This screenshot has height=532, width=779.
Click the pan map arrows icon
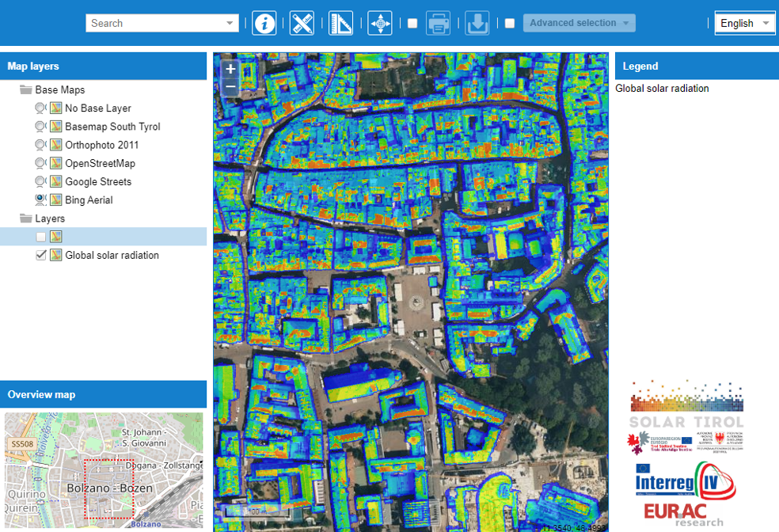tap(381, 23)
